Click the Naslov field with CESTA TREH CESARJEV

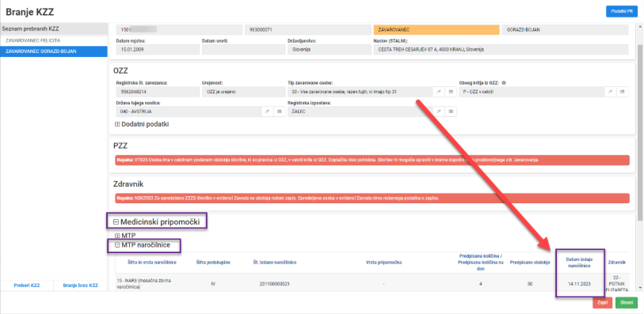coord(501,49)
